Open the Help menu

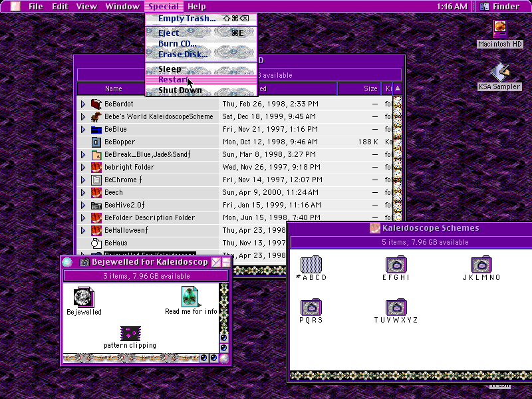tap(197, 7)
